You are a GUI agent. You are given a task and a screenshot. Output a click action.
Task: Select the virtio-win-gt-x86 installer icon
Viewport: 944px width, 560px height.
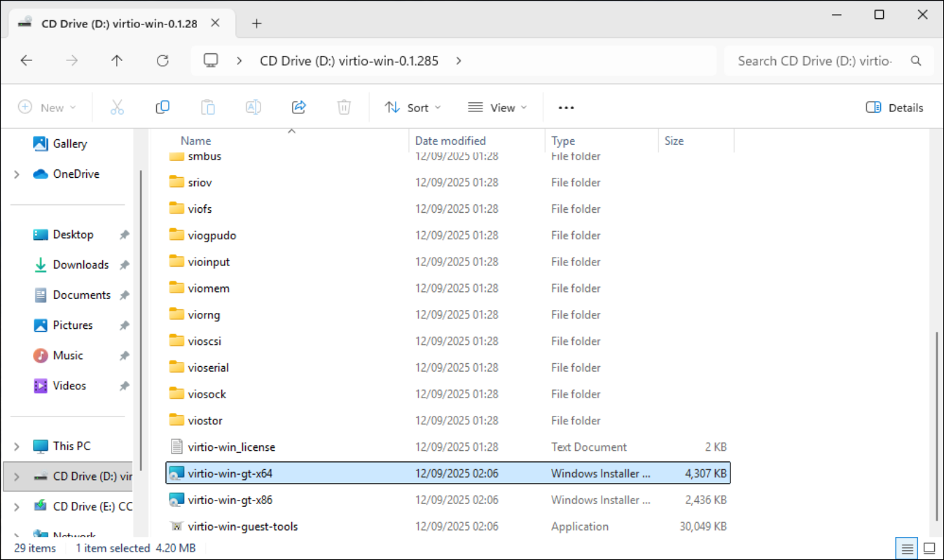point(176,500)
